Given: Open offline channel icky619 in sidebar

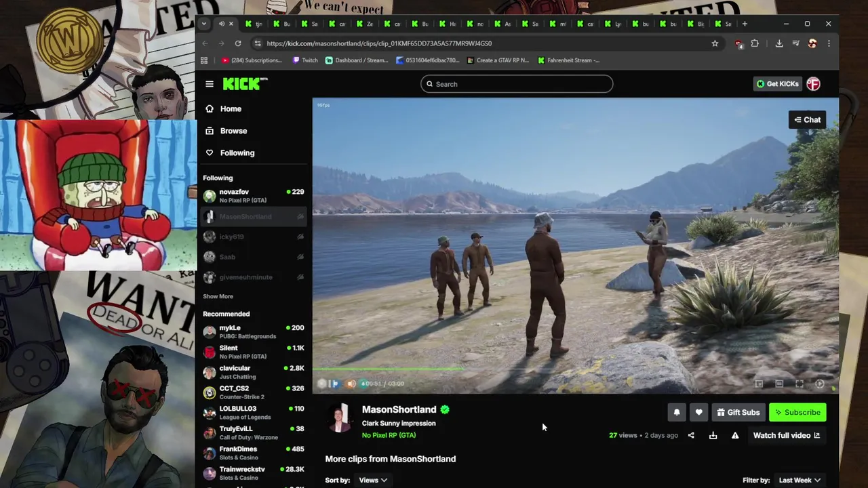Looking at the screenshot, I should pyautogui.click(x=254, y=237).
